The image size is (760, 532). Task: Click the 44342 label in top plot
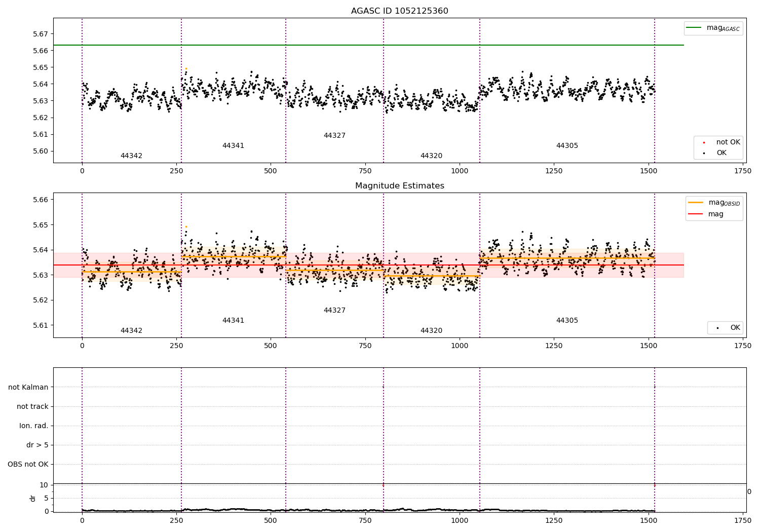pyautogui.click(x=131, y=156)
